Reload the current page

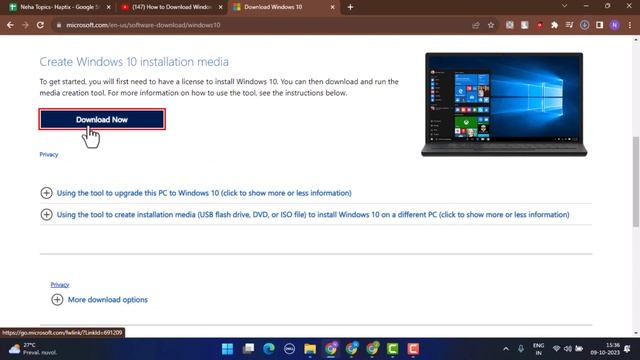click(x=40, y=25)
